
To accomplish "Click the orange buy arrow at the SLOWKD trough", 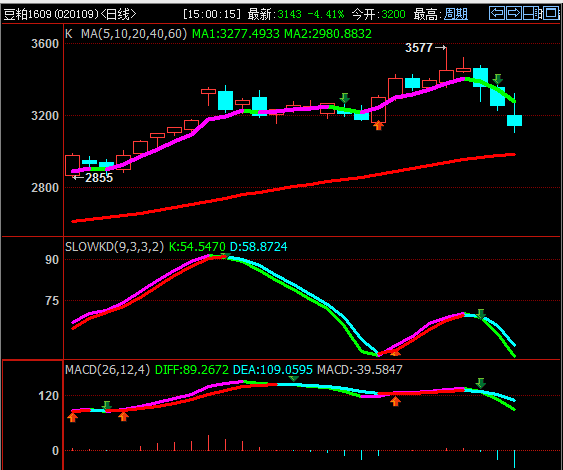I will point(395,353).
